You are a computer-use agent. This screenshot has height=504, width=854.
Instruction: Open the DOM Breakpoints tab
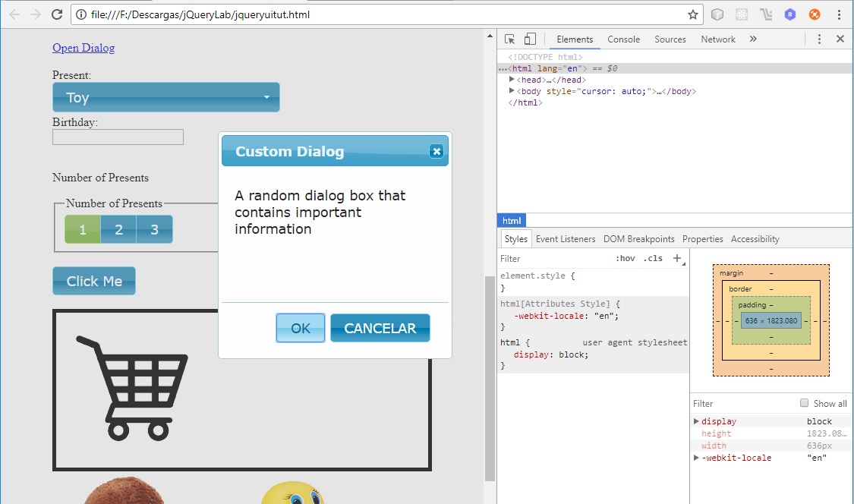[639, 238]
